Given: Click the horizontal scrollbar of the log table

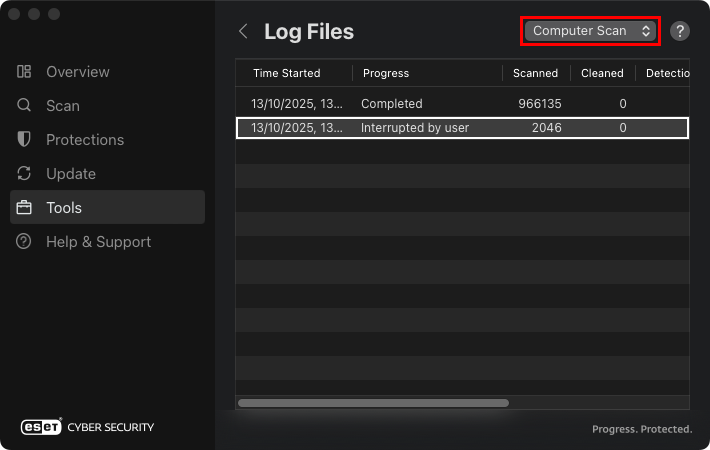Looking at the screenshot, I should coord(373,403).
